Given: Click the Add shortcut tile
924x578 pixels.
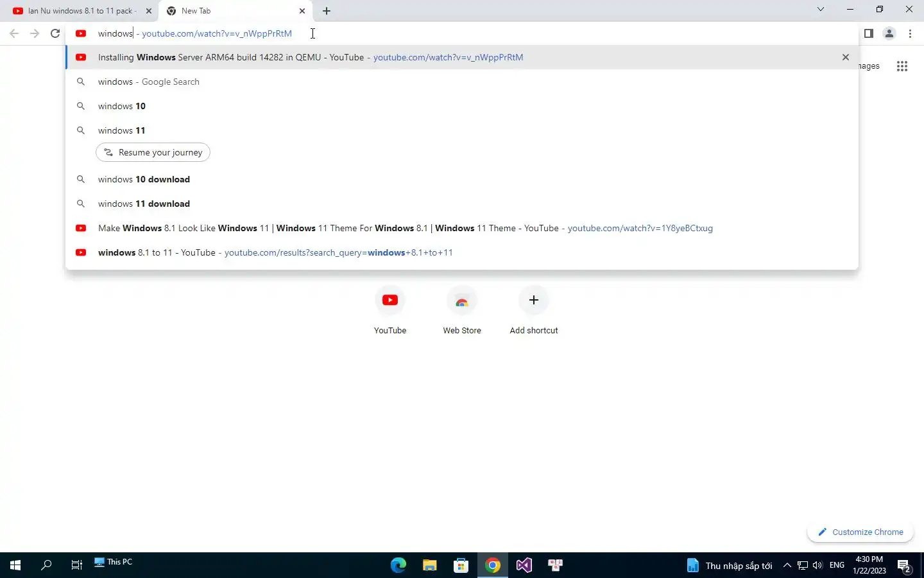Looking at the screenshot, I should [x=534, y=310].
